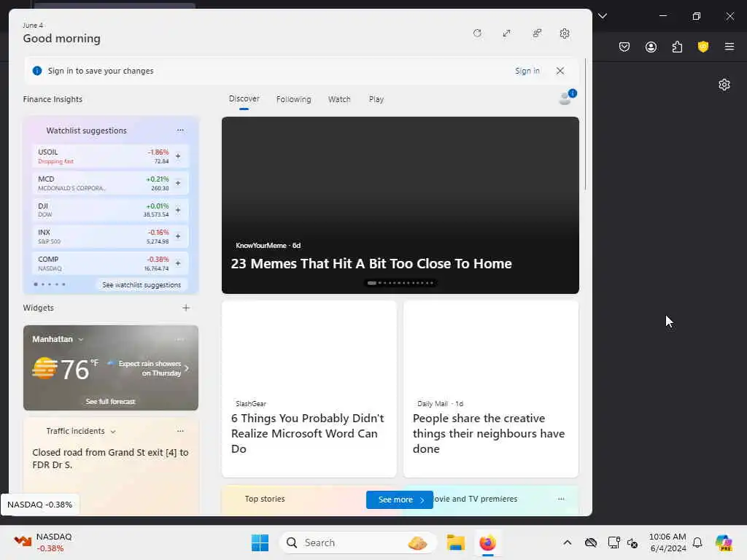Screen dimensions: 747x560
Task: Open the 23 Memes article card
Action: point(400,205)
